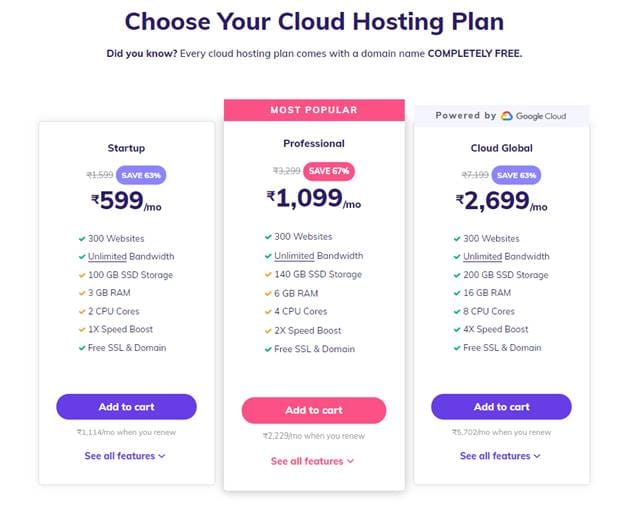
Task: Click the SAVE 67% badge
Action: click(x=329, y=171)
